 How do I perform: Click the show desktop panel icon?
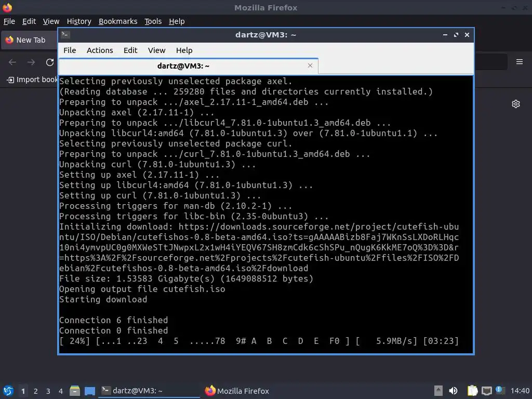(x=90, y=391)
